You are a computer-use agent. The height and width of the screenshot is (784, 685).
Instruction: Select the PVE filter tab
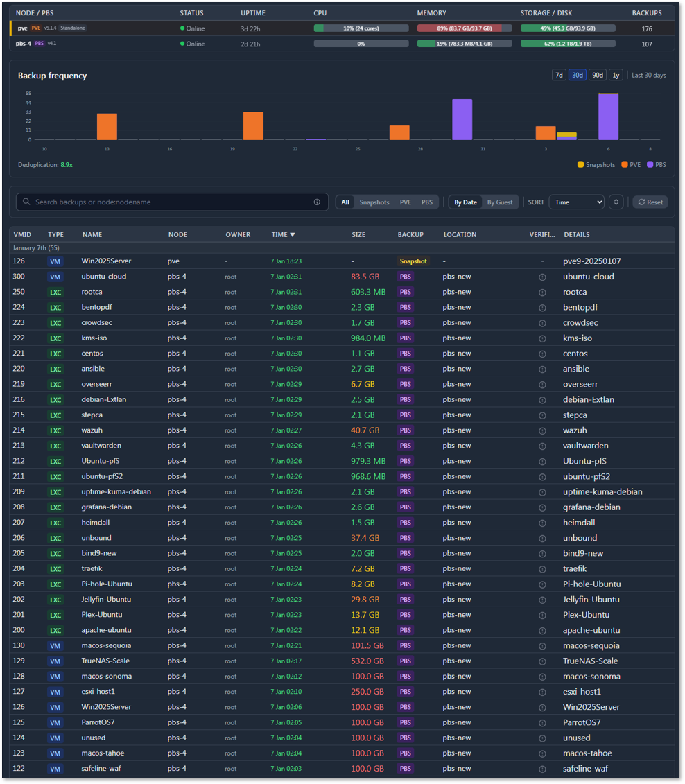tap(406, 202)
